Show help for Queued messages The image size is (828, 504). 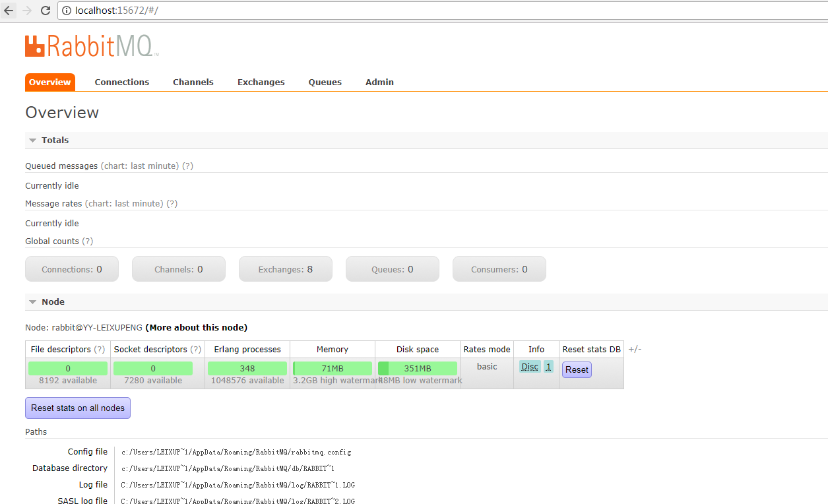point(188,166)
